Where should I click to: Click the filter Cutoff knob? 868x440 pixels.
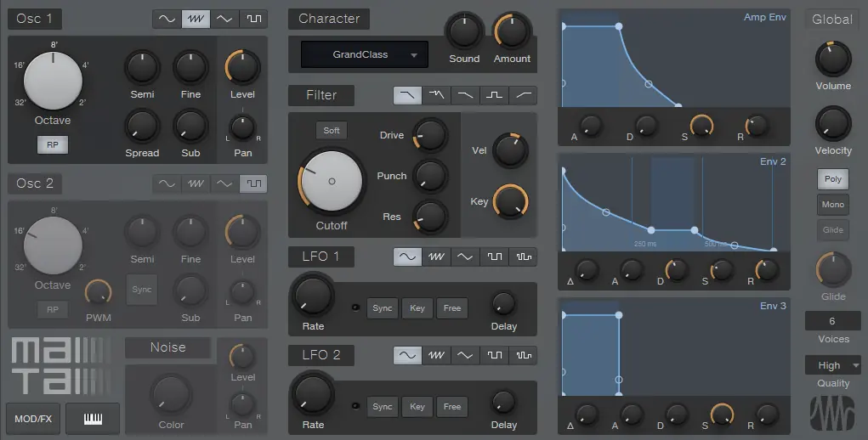point(332,181)
